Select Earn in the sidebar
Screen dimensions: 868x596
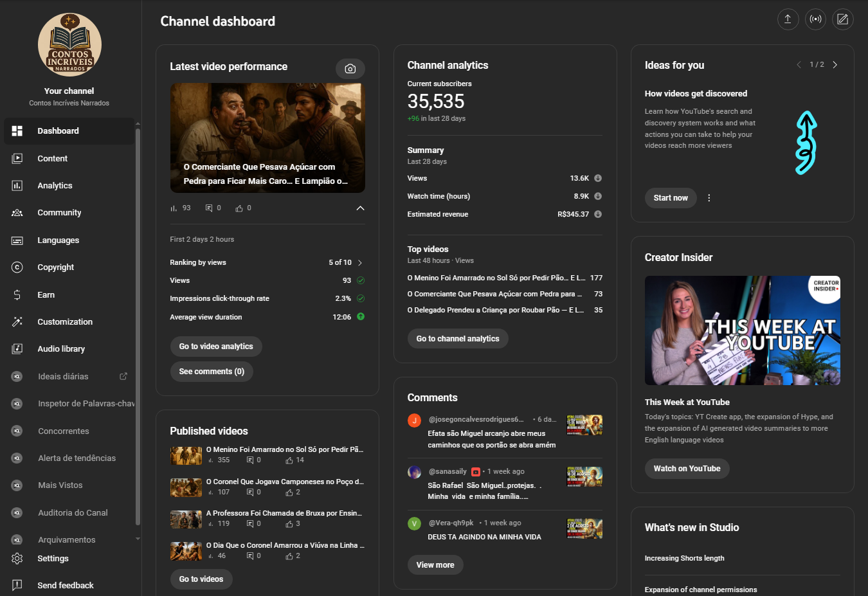(x=46, y=295)
